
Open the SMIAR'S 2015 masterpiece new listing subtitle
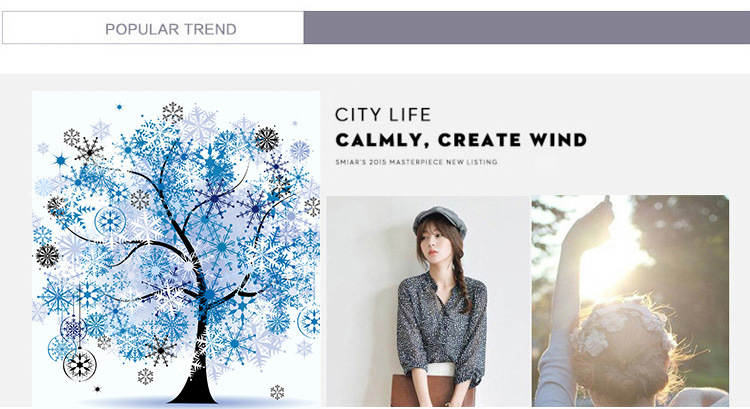416,162
